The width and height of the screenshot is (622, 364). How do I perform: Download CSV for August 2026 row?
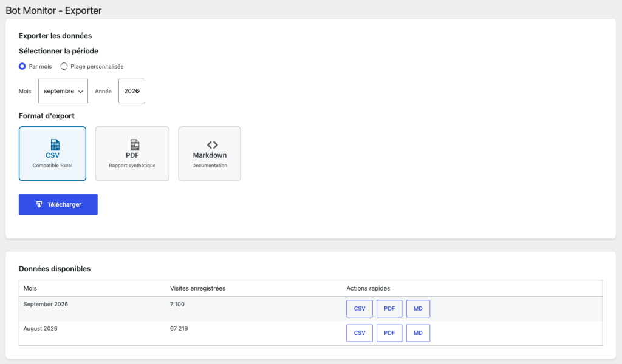(360, 332)
